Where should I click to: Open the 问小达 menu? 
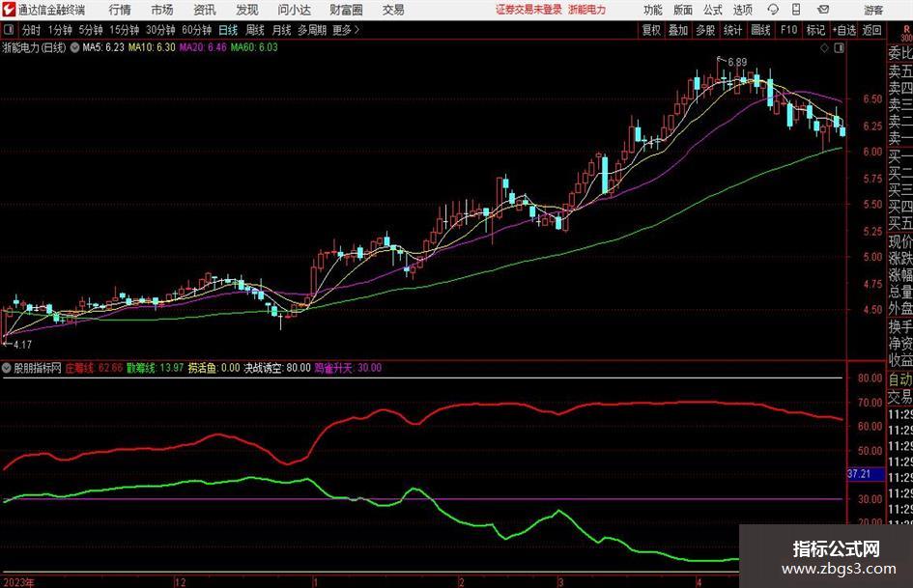coord(294,10)
